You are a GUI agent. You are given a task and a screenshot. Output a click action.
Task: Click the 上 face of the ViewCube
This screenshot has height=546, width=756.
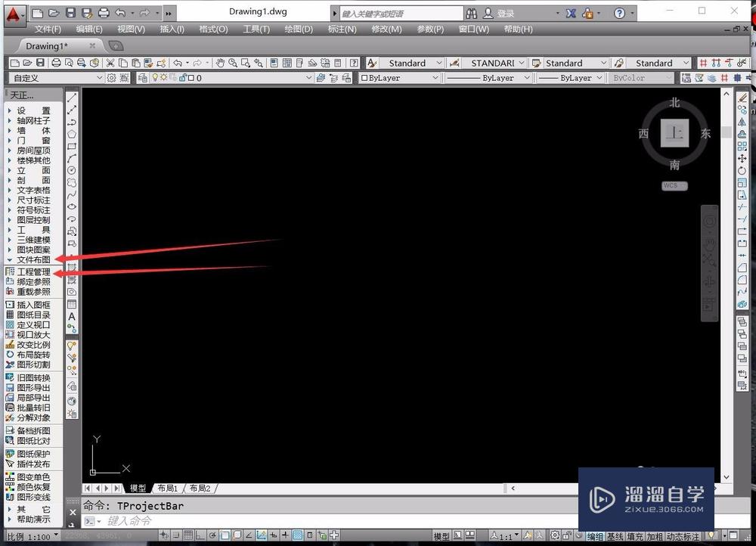coord(674,132)
